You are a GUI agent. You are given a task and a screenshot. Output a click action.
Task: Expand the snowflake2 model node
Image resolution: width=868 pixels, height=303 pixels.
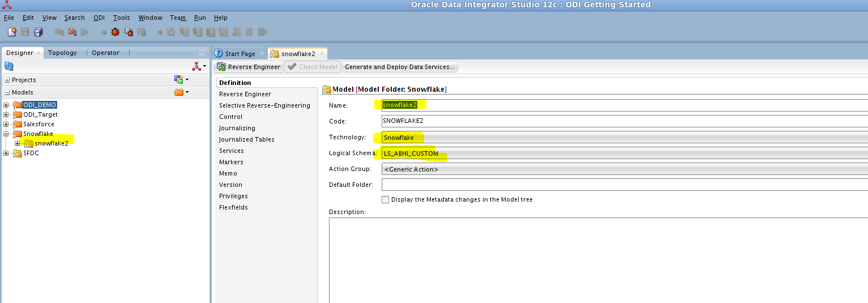click(17, 143)
